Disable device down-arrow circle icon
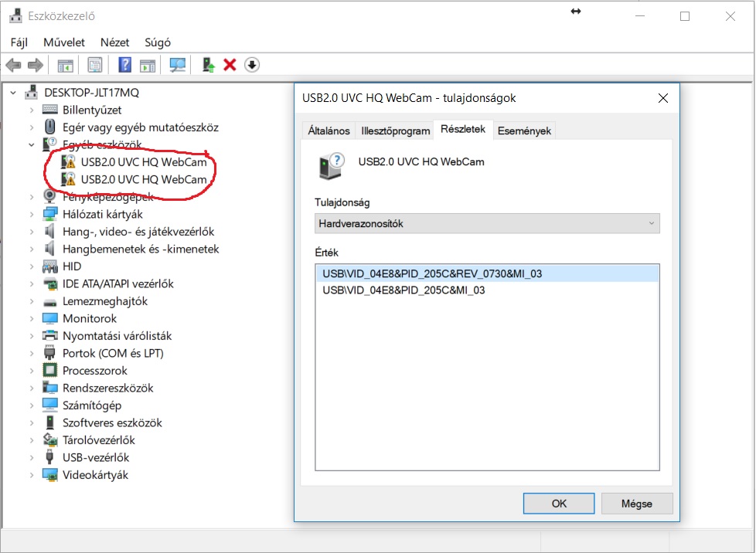Viewport: 756px width, 553px height. pyautogui.click(x=252, y=65)
